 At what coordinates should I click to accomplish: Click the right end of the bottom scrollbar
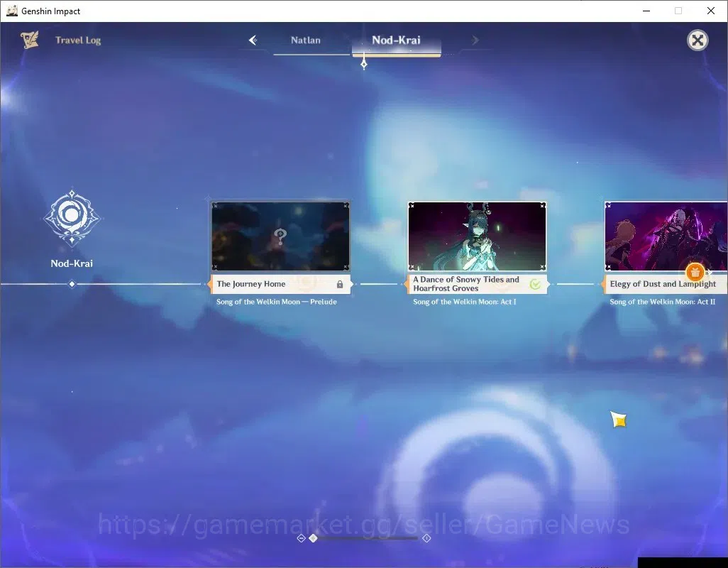coord(426,538)
